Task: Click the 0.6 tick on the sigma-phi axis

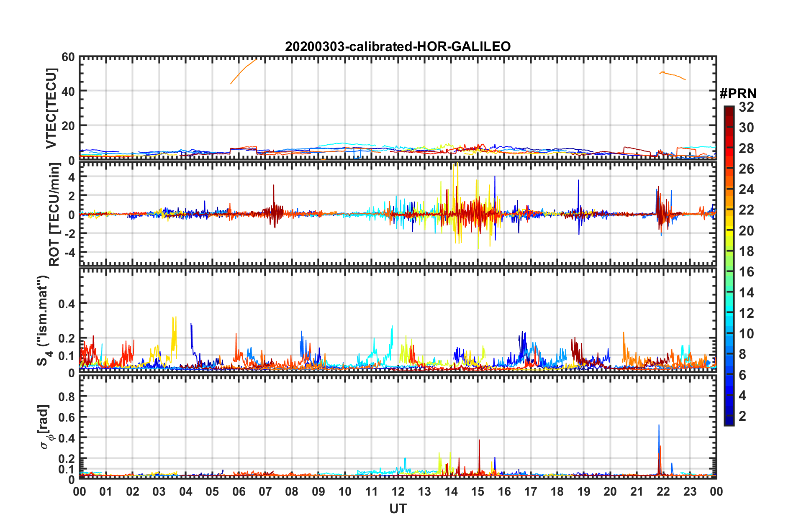Action: 67,417
